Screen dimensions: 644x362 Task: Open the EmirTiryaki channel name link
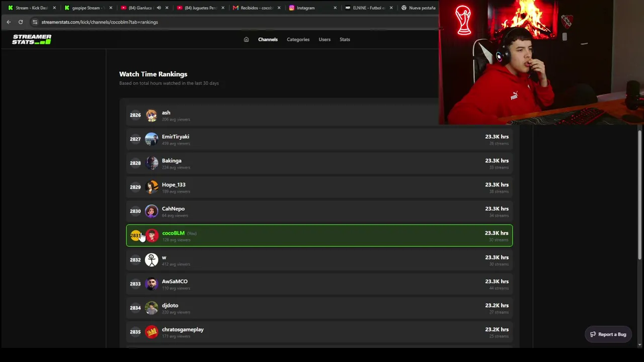coord(176,137)
